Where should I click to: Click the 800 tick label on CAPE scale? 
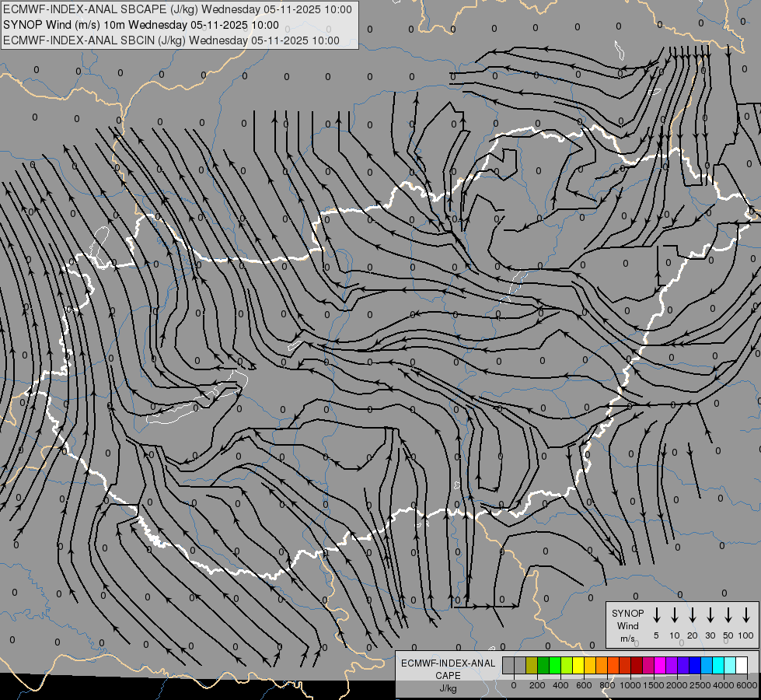click(x=607, y=685)
